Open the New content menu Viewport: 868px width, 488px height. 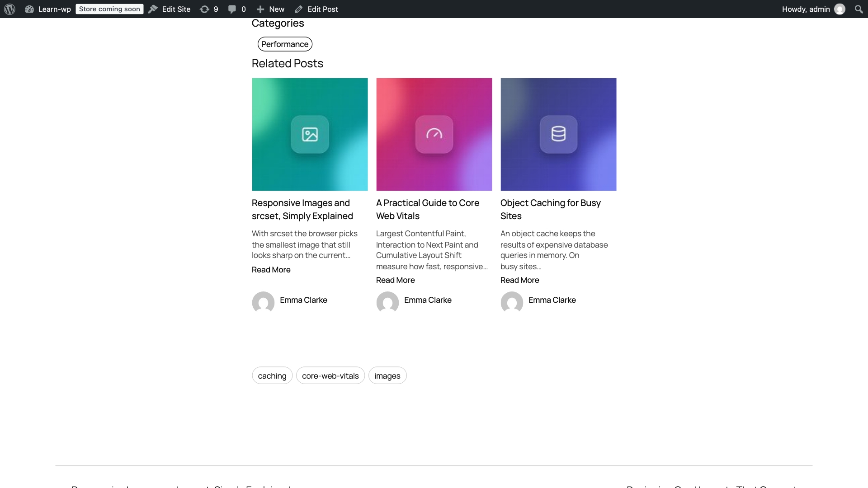[277, 9]
